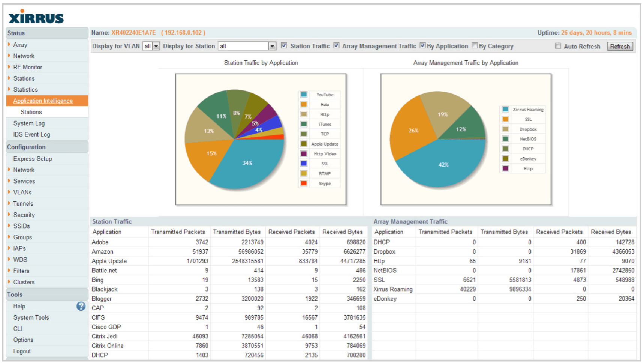This screenshot has width=644, height=364.
Task: Open Options under Tools
Action: click(23, 340)
